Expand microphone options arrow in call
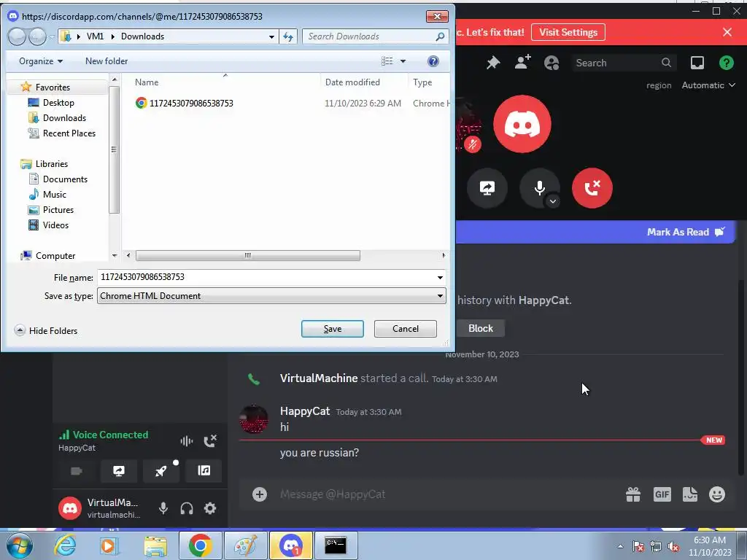Screen dimensions: 747x560 pyautogui.click(x=553, y=201)
